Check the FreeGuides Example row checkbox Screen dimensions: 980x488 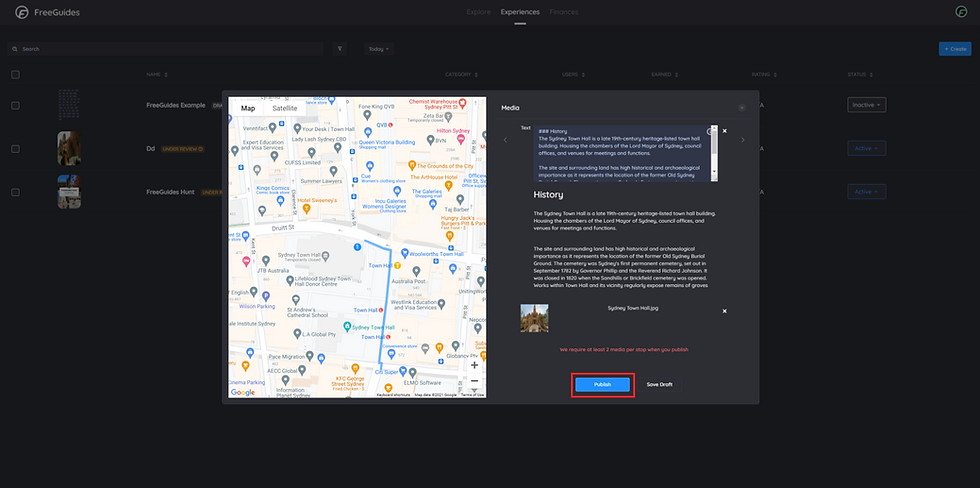[x=16, y=105]
